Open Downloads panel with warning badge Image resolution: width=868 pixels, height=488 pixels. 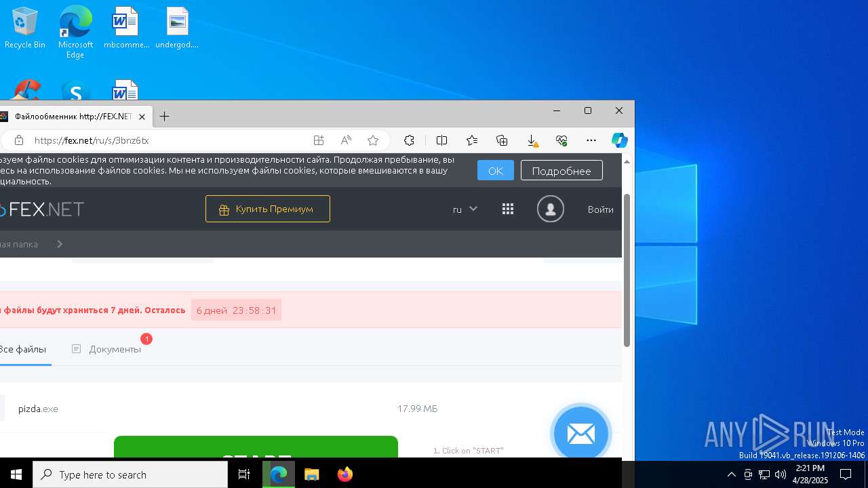point(532,140)
